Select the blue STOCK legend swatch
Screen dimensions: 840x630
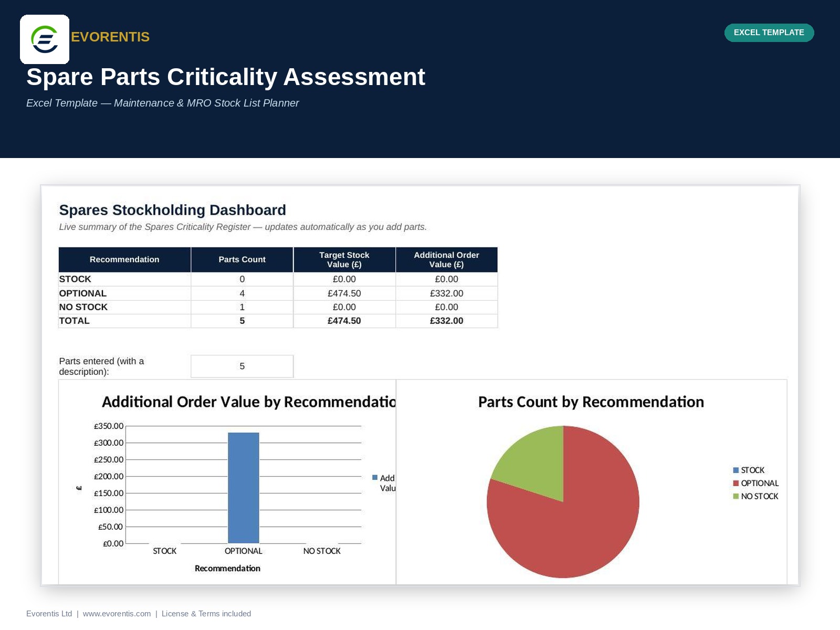tap(736, 470)
